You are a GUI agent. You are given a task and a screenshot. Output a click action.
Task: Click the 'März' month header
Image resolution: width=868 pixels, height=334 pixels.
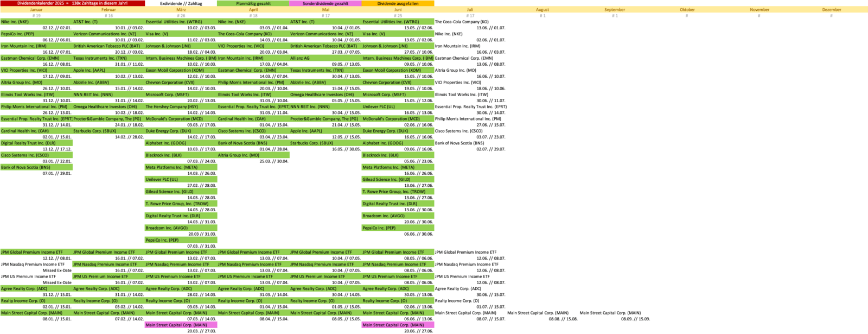(181, 10)
